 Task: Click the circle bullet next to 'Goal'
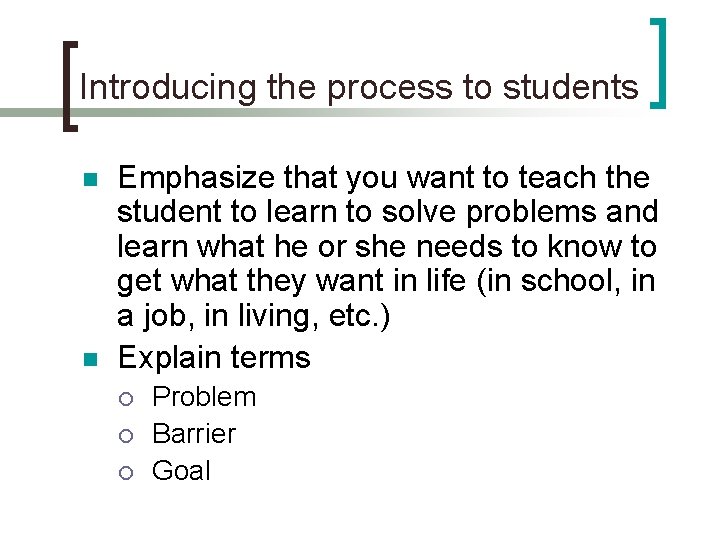coord(125,472)
